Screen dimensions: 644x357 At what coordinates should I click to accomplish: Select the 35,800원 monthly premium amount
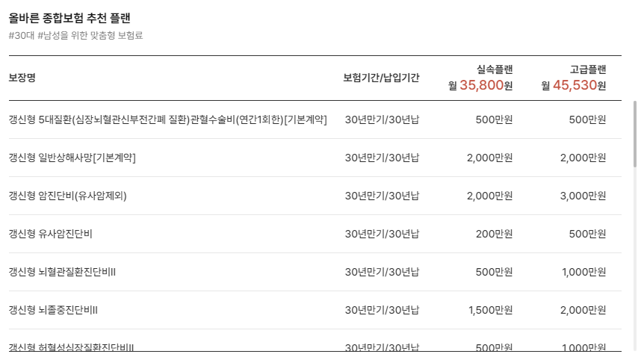point(486,85)
